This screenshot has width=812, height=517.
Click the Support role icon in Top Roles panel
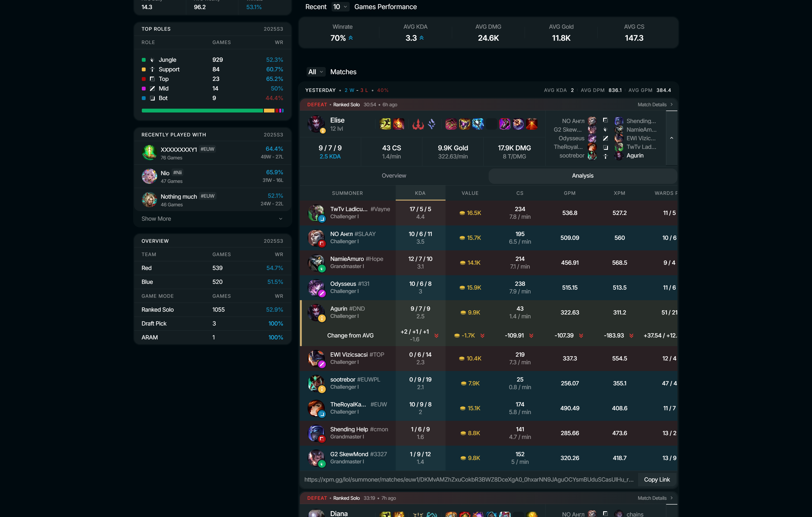[x=152, y=69]
